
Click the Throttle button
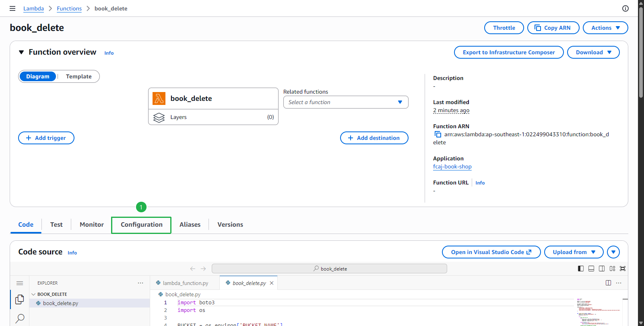pos(504,28)
